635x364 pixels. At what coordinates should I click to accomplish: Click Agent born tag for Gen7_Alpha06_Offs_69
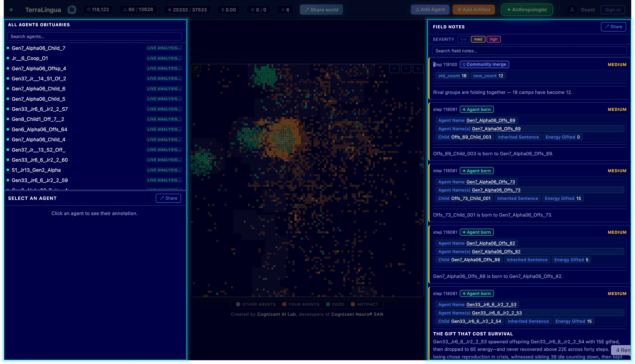[x=477, y=109]
